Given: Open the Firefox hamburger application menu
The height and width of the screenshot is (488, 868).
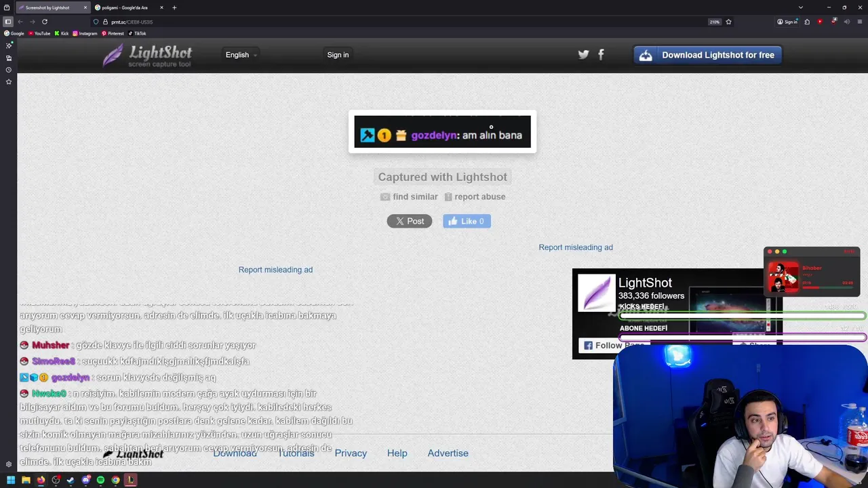Looking at the screenshot, I should click(859, 22).
